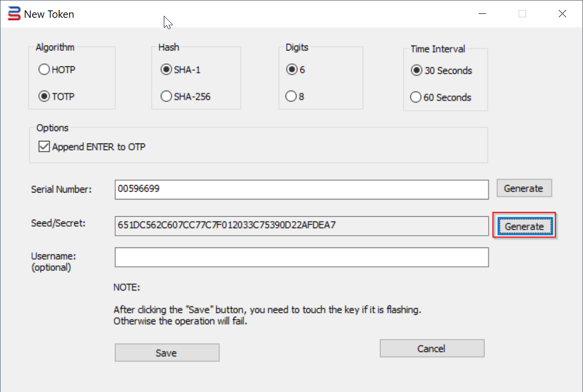Image resolution: width=583 pixels, height=392 pixels.
Task: Close the New Token window
Action: 562,14
